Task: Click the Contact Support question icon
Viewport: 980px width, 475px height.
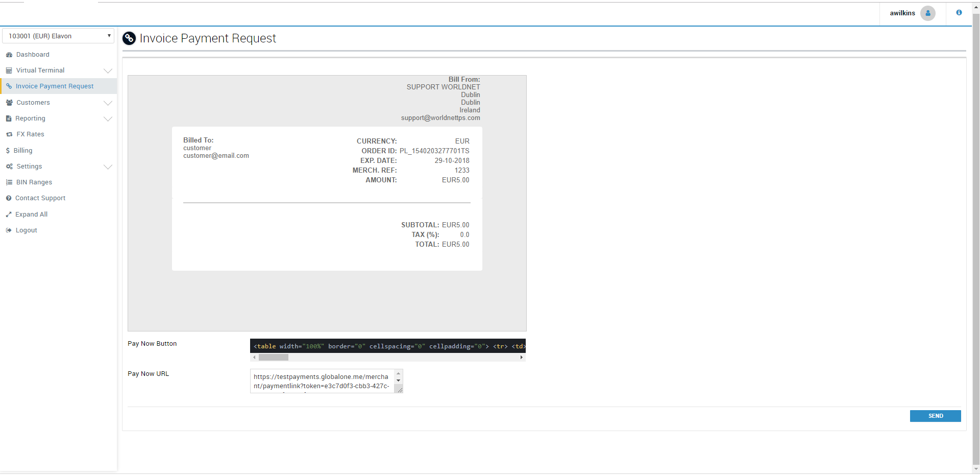Action: (x=9, y=198)
